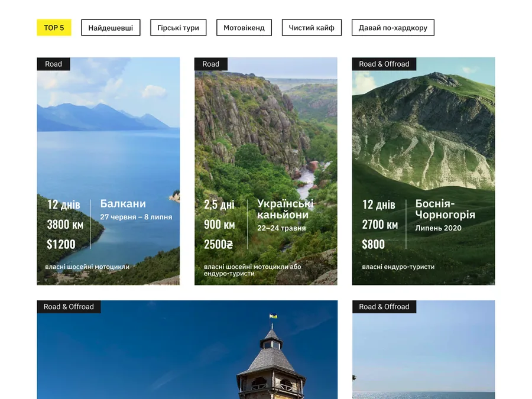Click the 12 днів text on Боснія-Чорногорія card

pos(379,205)
